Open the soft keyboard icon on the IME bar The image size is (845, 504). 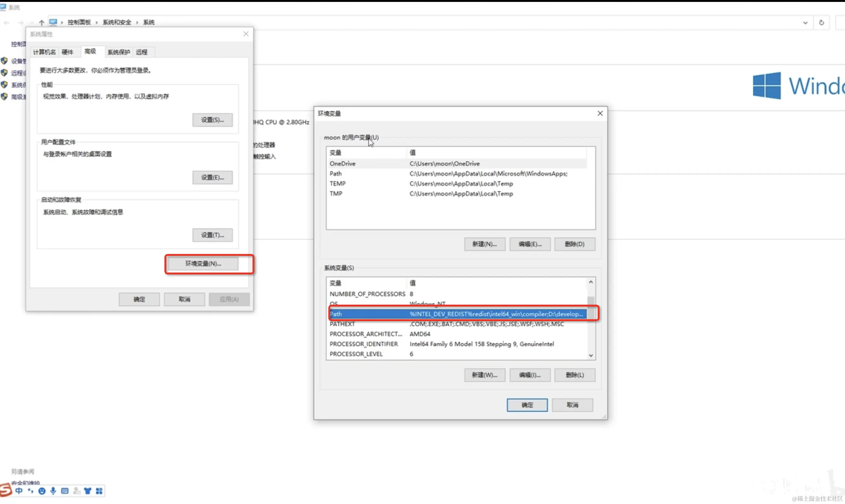point(65,491)
